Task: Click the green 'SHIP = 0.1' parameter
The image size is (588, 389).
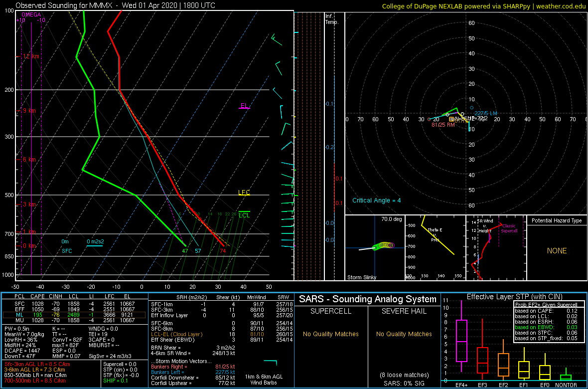Action: tap(116, 382)
